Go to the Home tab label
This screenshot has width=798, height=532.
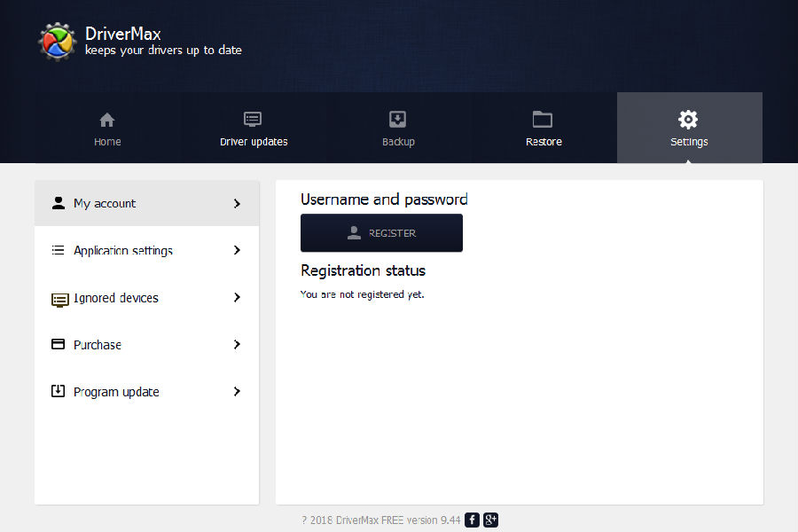pos(107,142)
